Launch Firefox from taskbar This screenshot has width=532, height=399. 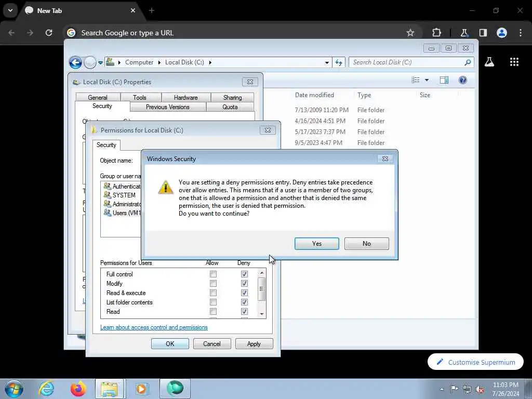point(78,389)
